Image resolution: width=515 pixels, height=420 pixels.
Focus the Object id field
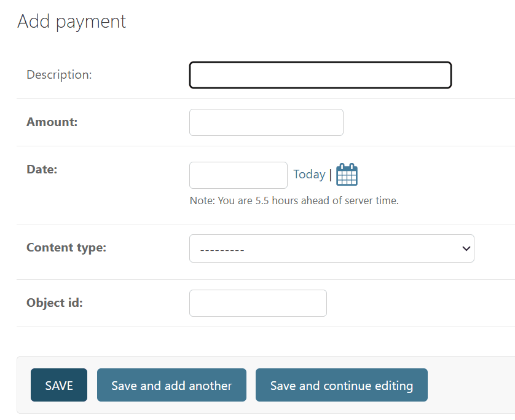point(257,303)
